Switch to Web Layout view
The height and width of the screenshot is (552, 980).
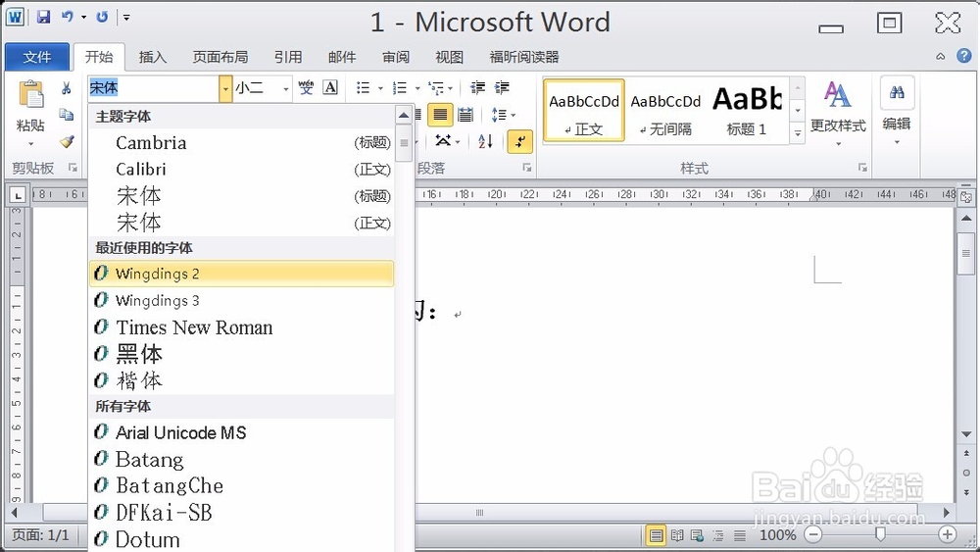698,535
